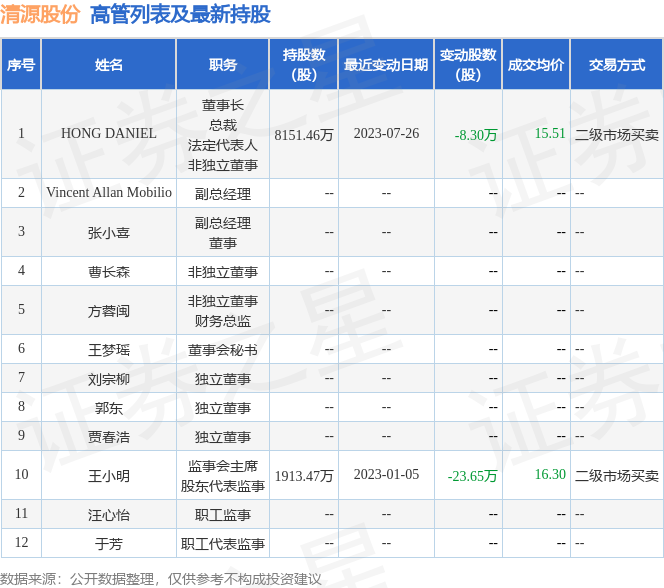664x588 pixels.
Task: Select the 职务 column header
Action: (223, 65)
